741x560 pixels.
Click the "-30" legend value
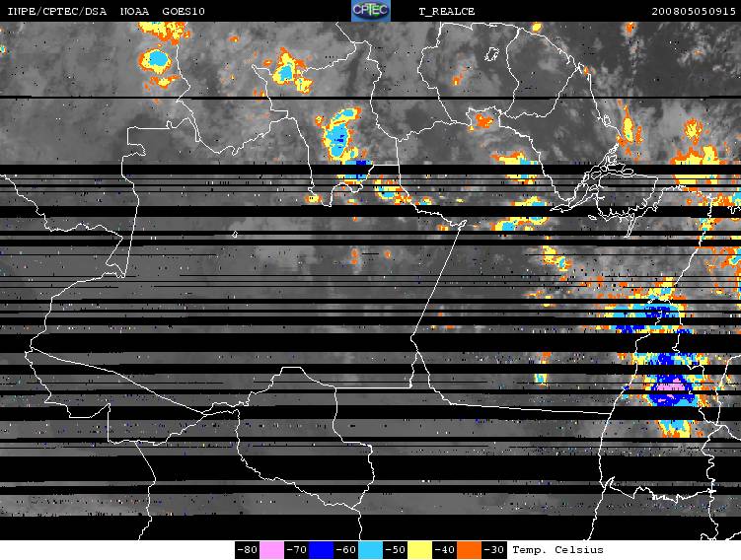point(494,549)
